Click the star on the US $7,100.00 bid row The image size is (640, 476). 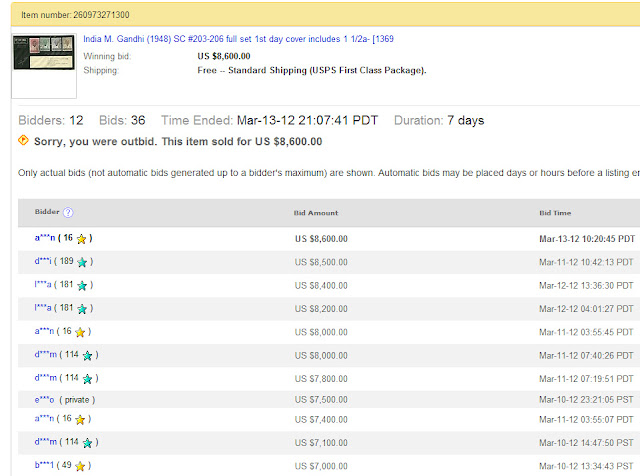[88, 442]
